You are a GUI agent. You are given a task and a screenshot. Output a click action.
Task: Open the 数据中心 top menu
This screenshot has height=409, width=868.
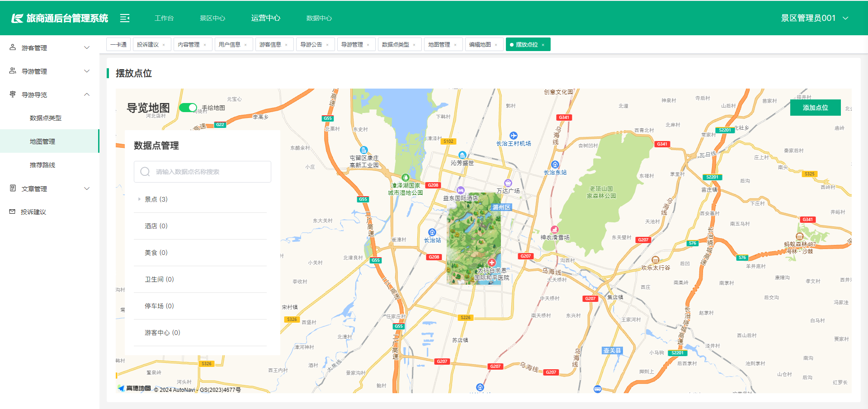(319, 18)
